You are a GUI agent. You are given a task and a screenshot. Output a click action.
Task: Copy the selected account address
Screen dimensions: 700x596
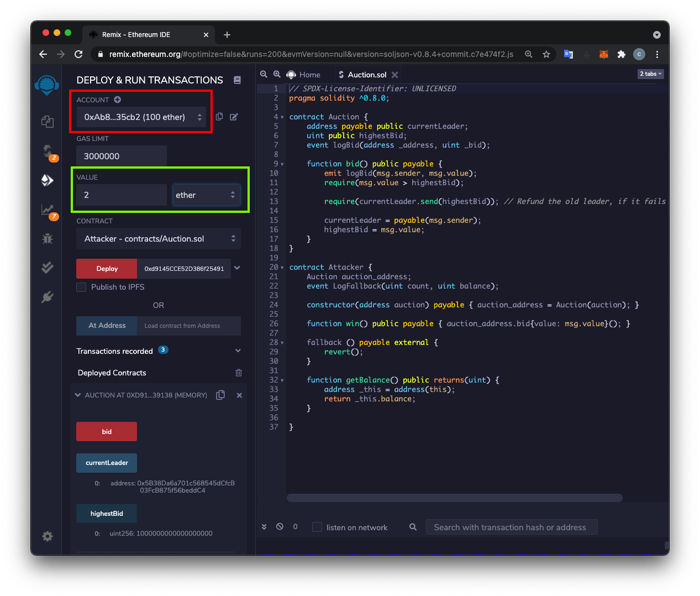219,117
